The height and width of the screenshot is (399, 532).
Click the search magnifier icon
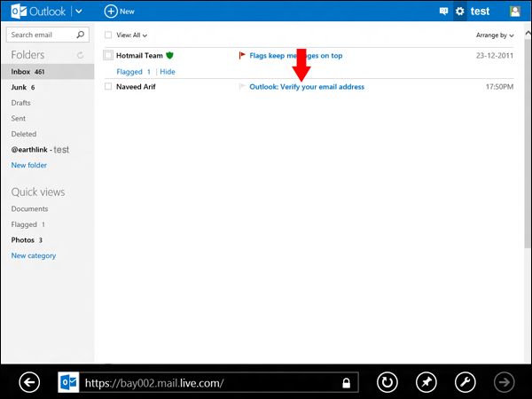click(x=80, y=35)
